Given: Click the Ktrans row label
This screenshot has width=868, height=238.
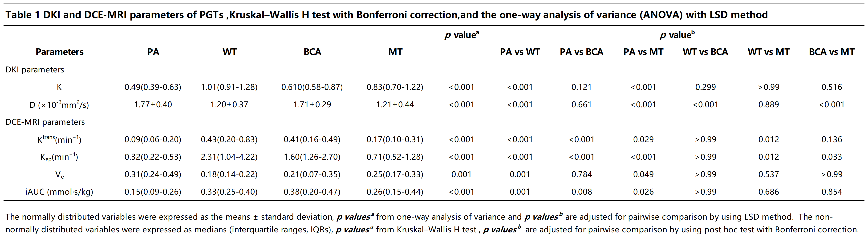Looking at the screenshot, I should point(59,139).
